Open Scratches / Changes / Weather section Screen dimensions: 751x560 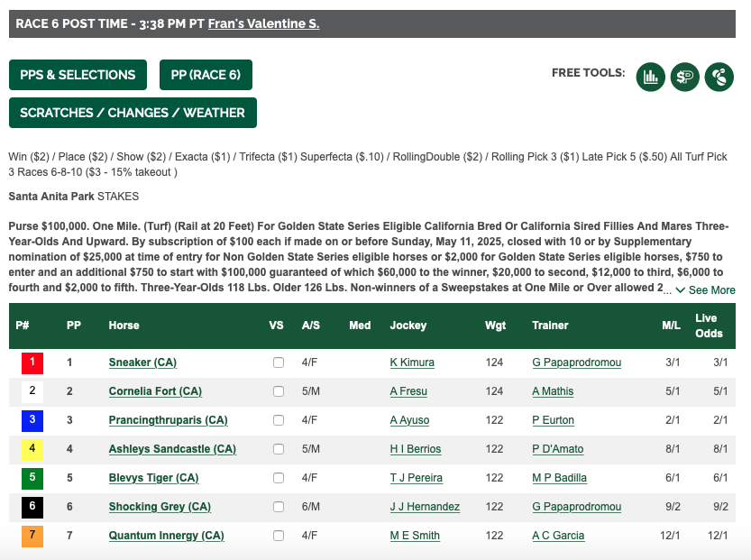(133, 113)
